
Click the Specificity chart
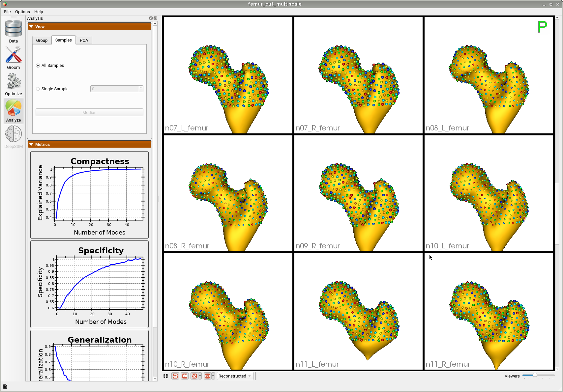[x=89, y=284]
